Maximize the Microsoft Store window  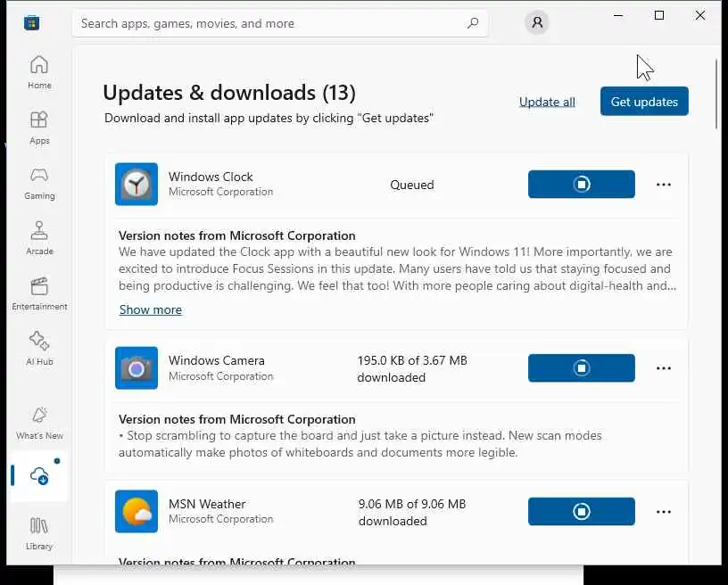click(x=658, y=15)
